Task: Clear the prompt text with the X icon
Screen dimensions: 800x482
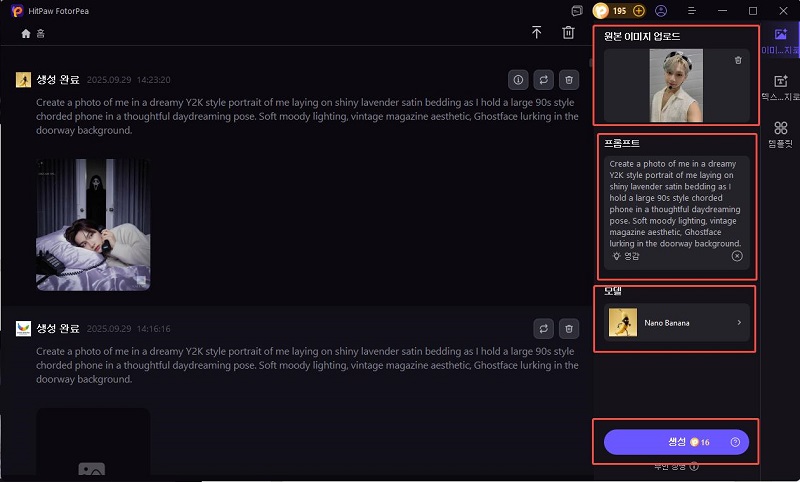Action: click(x=737, y=256)
